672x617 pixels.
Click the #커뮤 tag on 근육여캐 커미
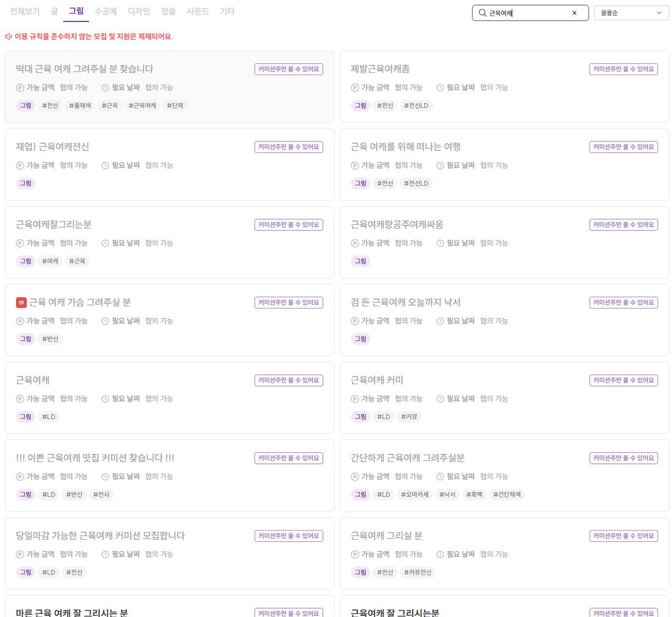click(x=409, y=417)
